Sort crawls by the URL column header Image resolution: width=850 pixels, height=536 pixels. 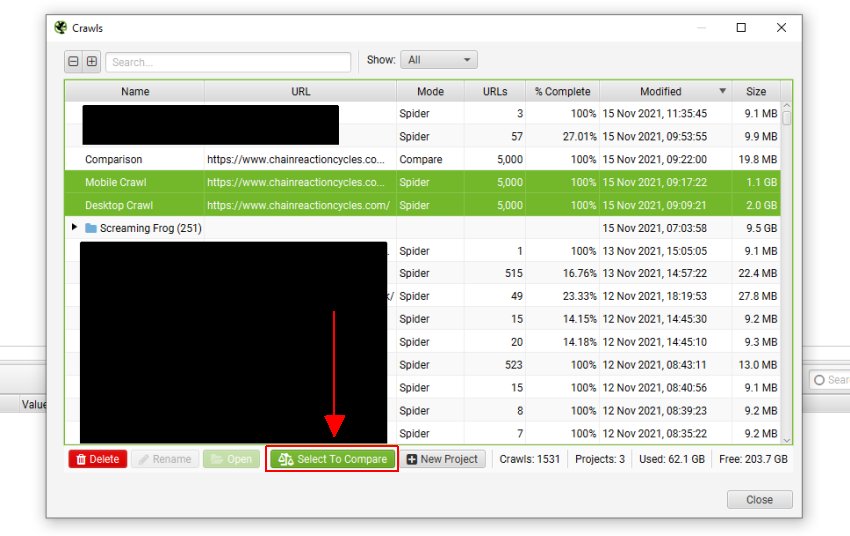[x=300, y=92]
